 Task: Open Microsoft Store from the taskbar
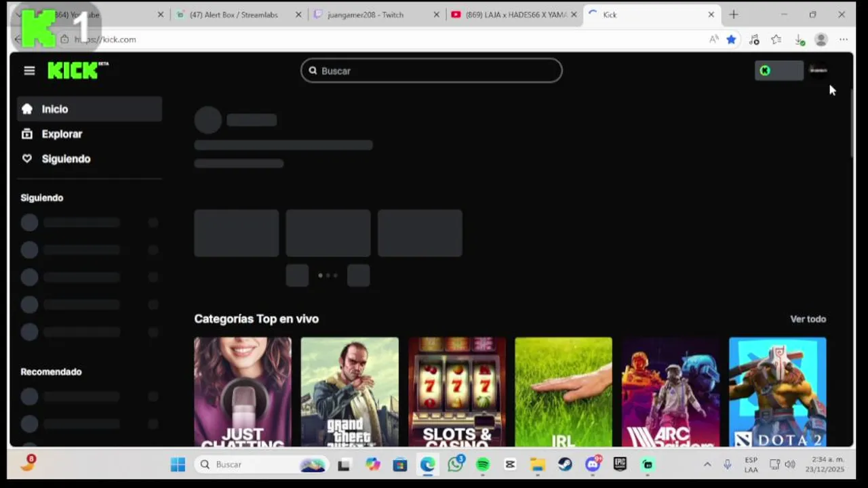click(x=400, y=464)
